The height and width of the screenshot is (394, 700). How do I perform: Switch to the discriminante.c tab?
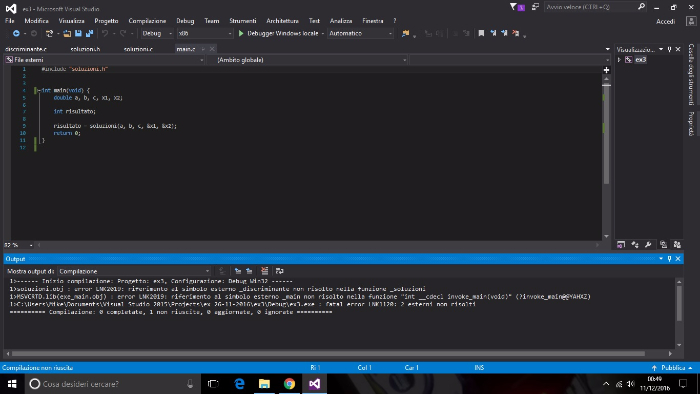tap(26, 49)
